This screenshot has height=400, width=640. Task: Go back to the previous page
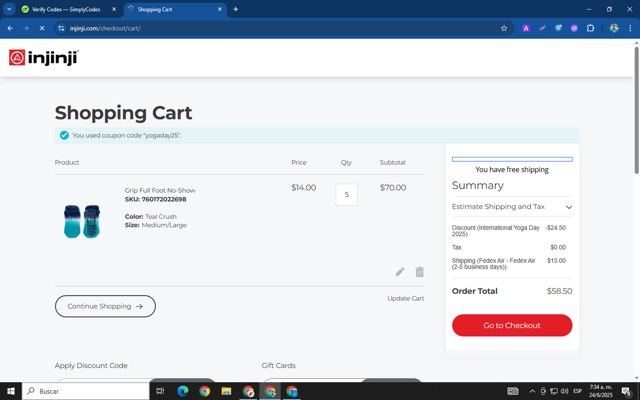[x=10, y=28]
